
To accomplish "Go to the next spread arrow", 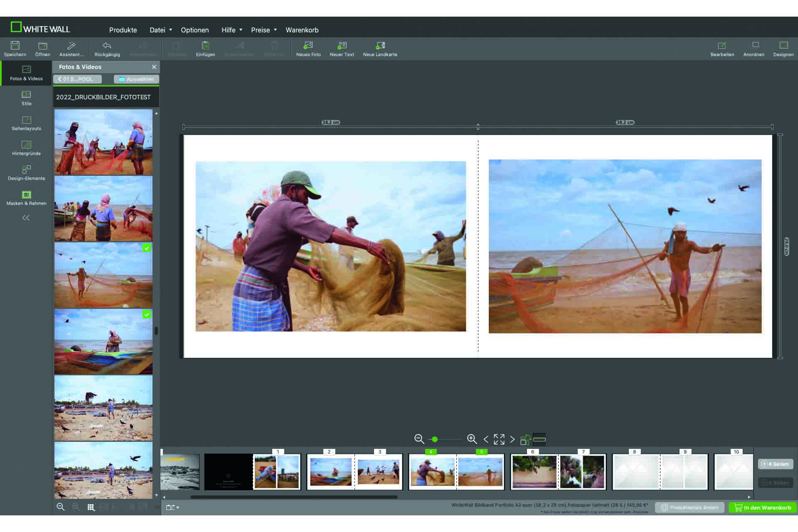I will [x=512, y=439].
